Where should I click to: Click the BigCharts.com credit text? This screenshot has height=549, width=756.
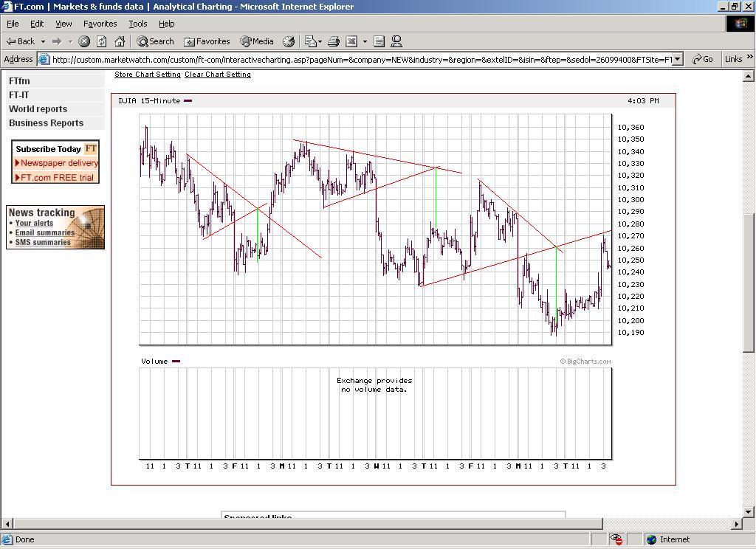click(x=585, y=362)
